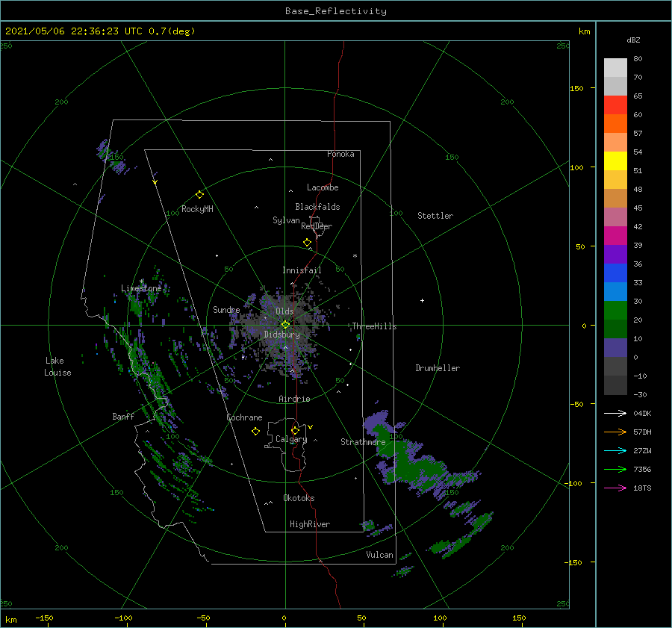Select the light blue 33 dBZ legend swatch
Image resolution: width=672 pixels, height=628 pixels.
[x=615, y=291]
